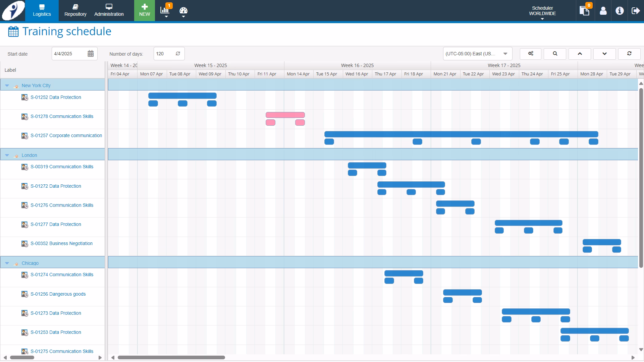Click the gears settings button
Screen dimensions: 644x362
pyautogui.click(x=531, y=54)
